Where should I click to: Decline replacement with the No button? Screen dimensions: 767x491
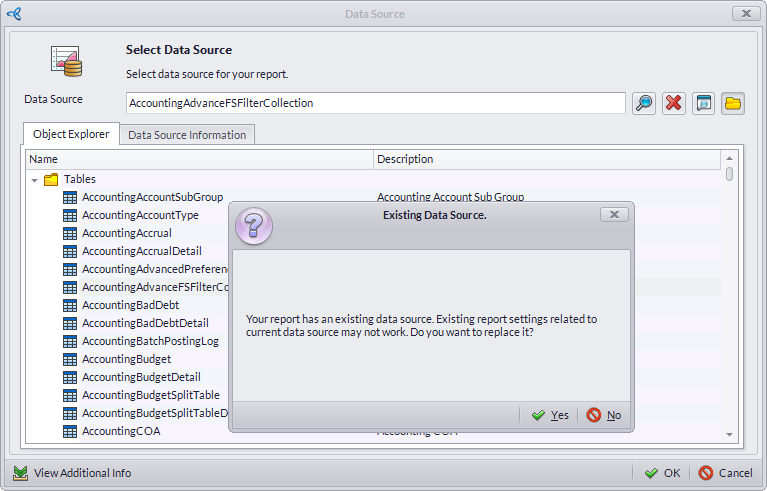pos(604,415)
